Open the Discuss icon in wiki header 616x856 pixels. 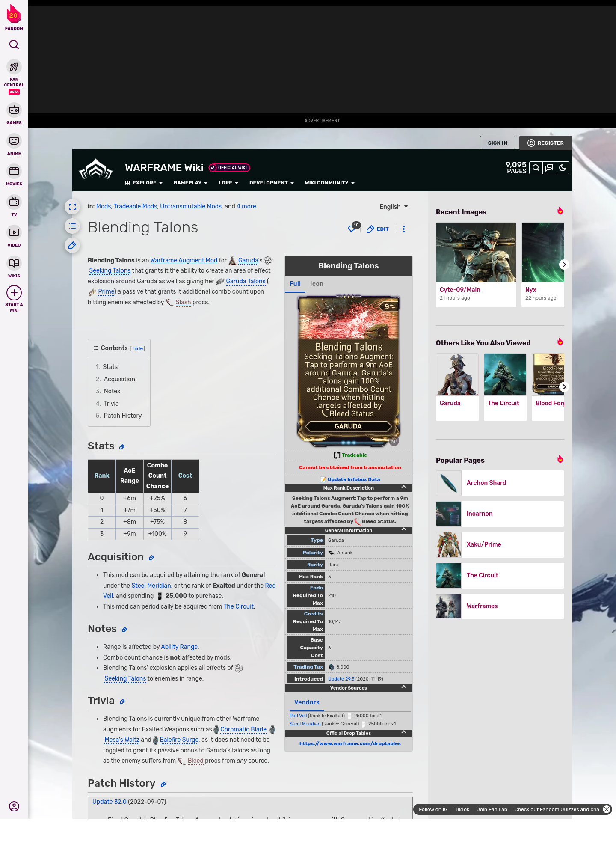point(549,168)
